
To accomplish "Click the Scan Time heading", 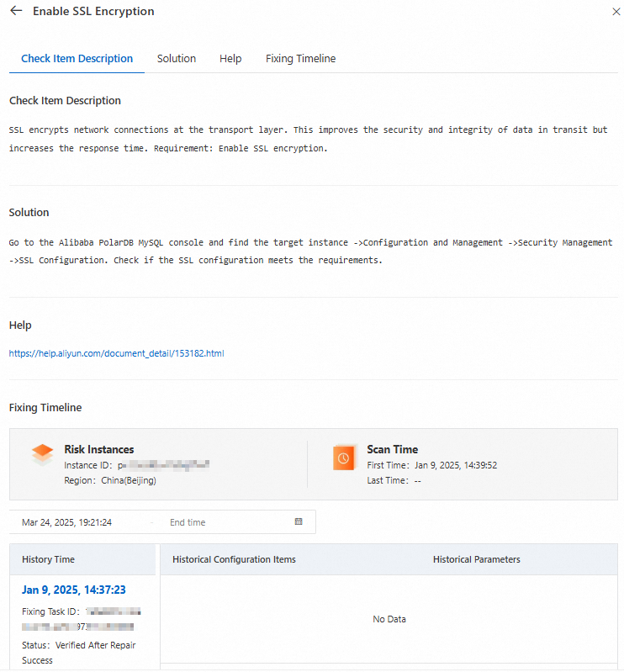I will [392, 449].
